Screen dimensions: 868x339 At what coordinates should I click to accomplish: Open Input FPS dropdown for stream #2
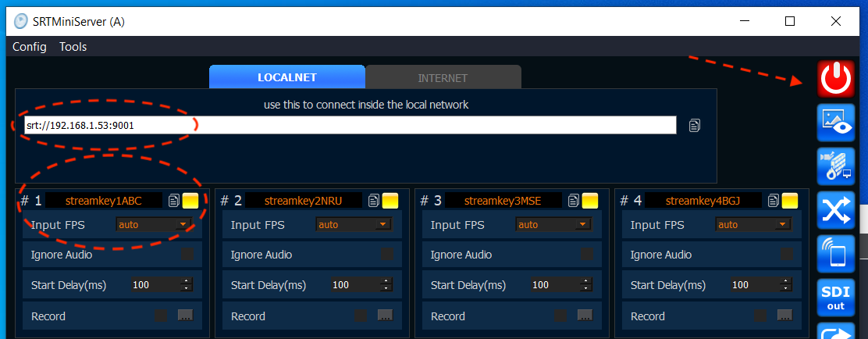point(354,224)
